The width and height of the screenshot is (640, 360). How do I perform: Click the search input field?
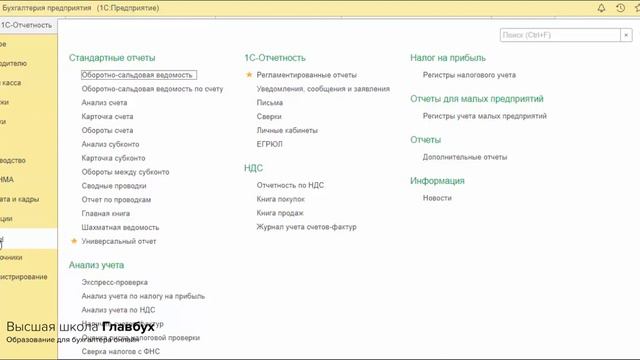pos(560,35)
